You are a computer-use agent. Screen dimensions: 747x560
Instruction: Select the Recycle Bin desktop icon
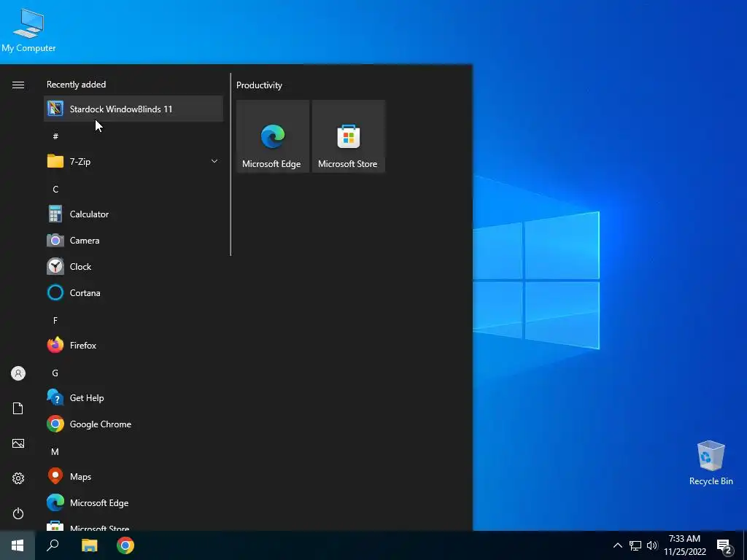[711, 463]
